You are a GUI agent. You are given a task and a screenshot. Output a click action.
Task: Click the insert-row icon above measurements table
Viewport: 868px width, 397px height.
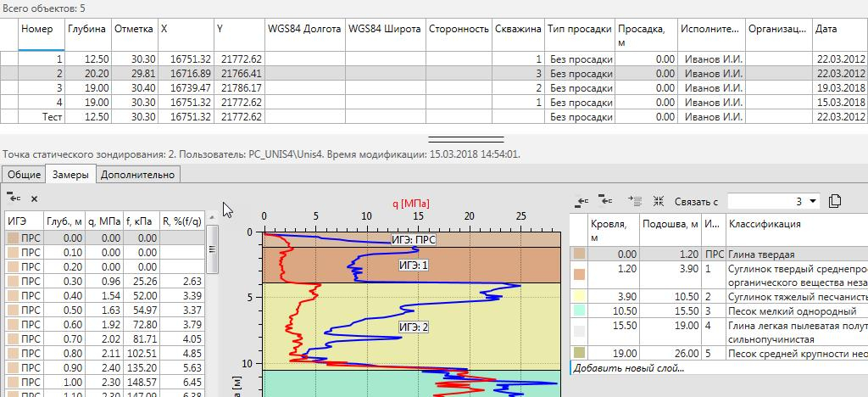pos(14,198)
